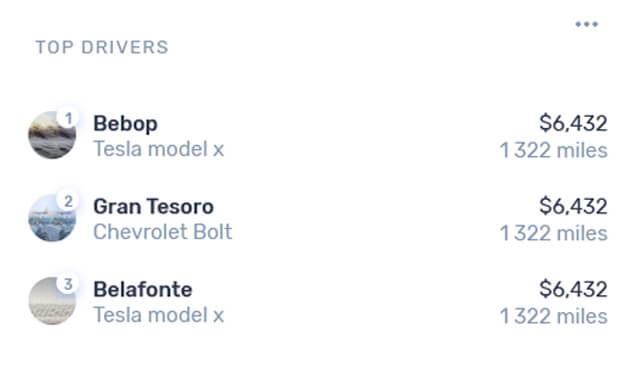Click Belafonte's 1 322 miles value

click(x=553, y=316)
